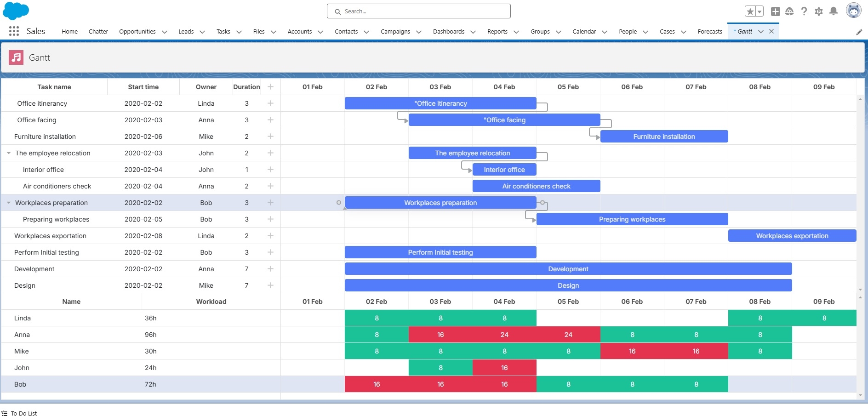Open the Trailhead guidance icon

(789, 11)
